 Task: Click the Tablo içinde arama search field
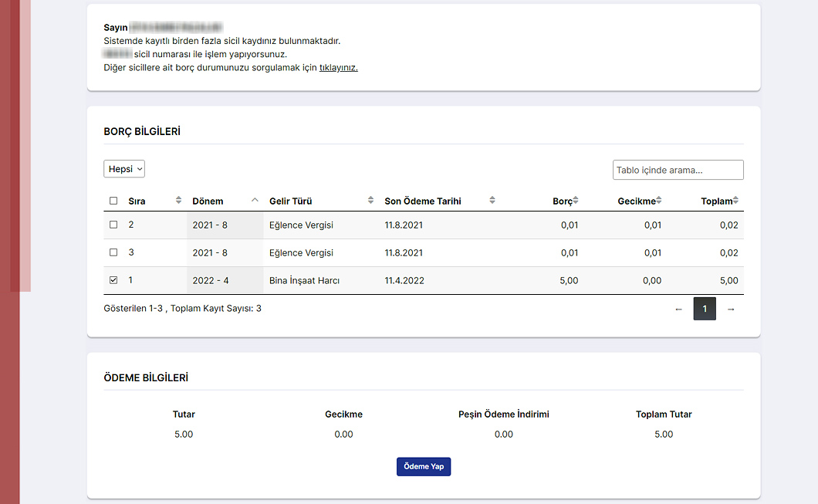pos(678,170)
